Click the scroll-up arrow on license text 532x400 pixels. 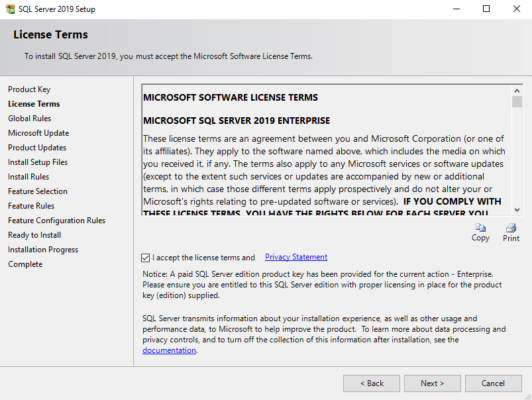point(517,90)
